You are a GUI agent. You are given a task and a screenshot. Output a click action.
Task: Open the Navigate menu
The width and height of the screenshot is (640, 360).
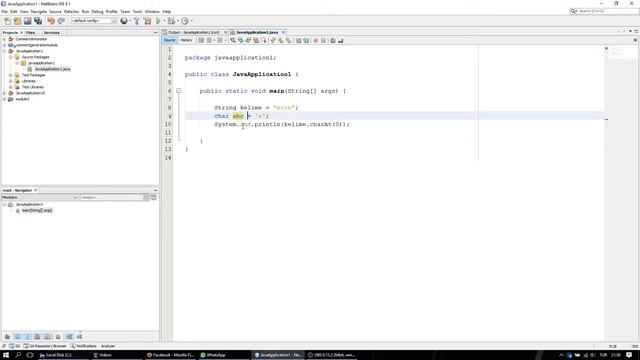tap(39, 11)
